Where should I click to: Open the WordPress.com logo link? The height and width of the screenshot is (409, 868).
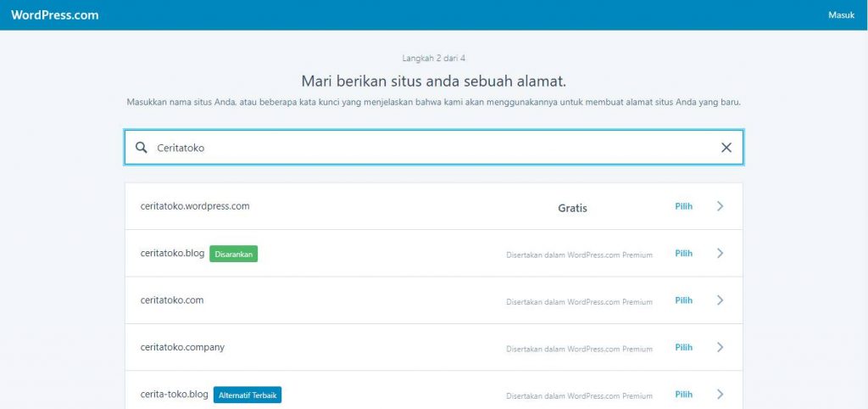(x=55, y=15)
